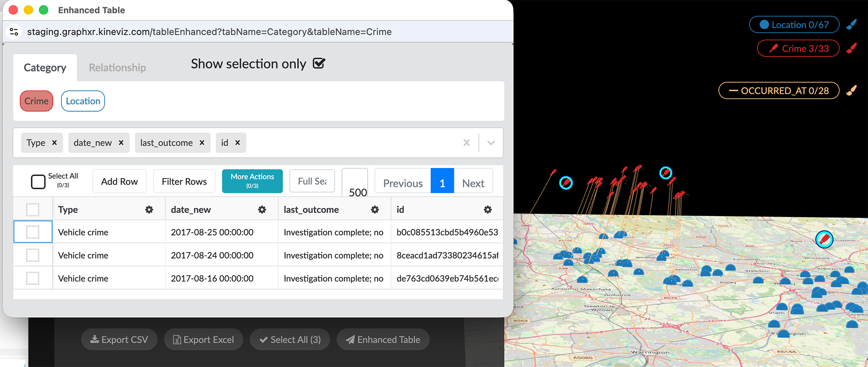The height and width of the screenshot is (367, 868).
Task: Open id column settings gear
Action: 487,210
